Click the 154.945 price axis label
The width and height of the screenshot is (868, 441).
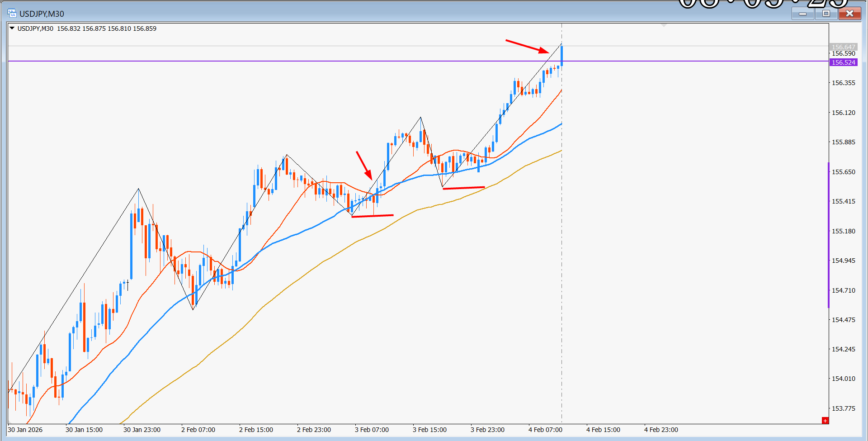(844, 261)
